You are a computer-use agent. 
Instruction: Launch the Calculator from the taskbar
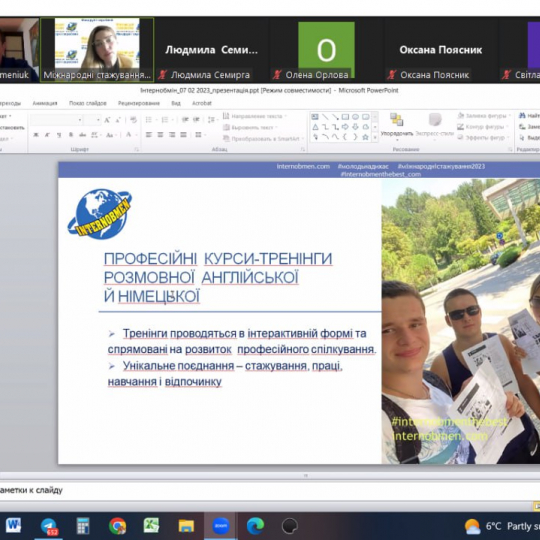(x=83, y=526)
